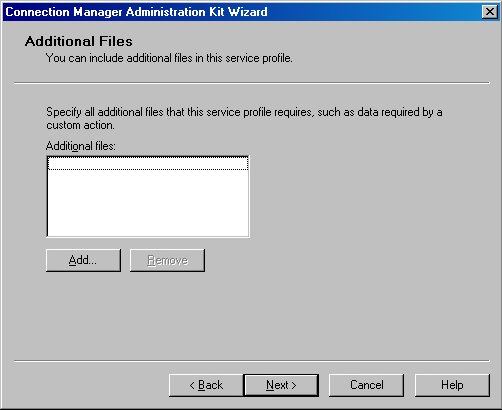
Task: Click the bold Additional Files heading
Action: click(79, 41)
